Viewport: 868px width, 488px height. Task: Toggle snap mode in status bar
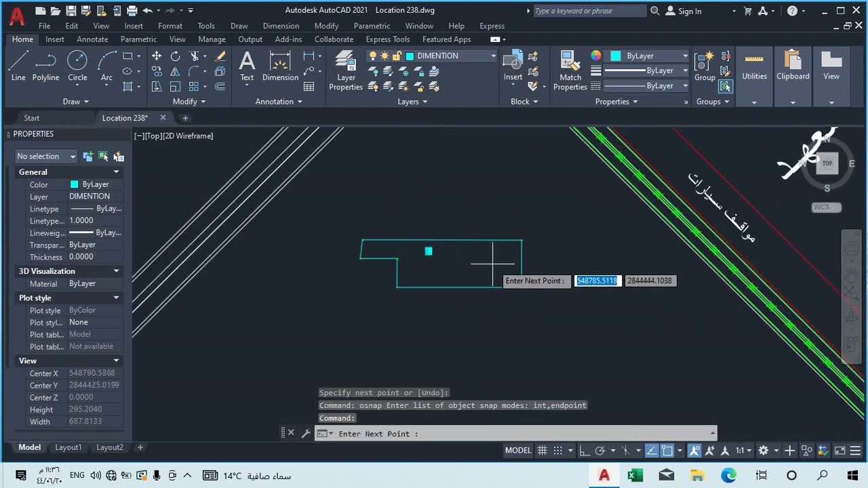558,450
